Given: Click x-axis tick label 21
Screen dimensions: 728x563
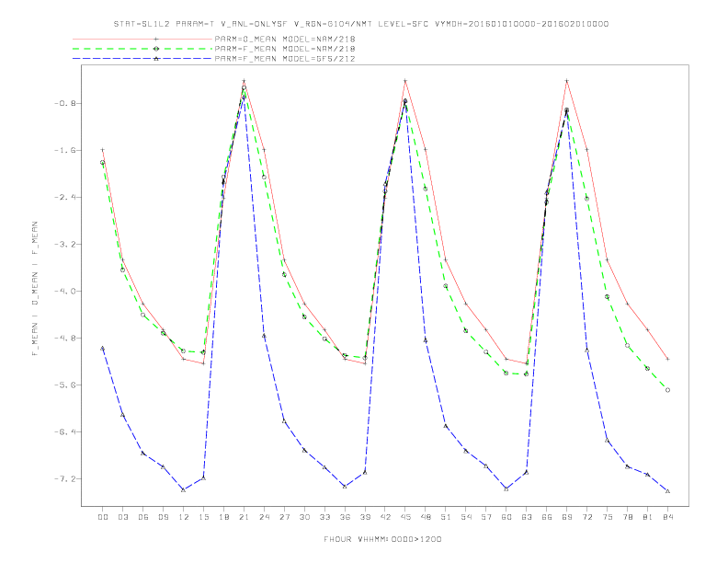Looking at the screenshot, I should tap(244, 517).
